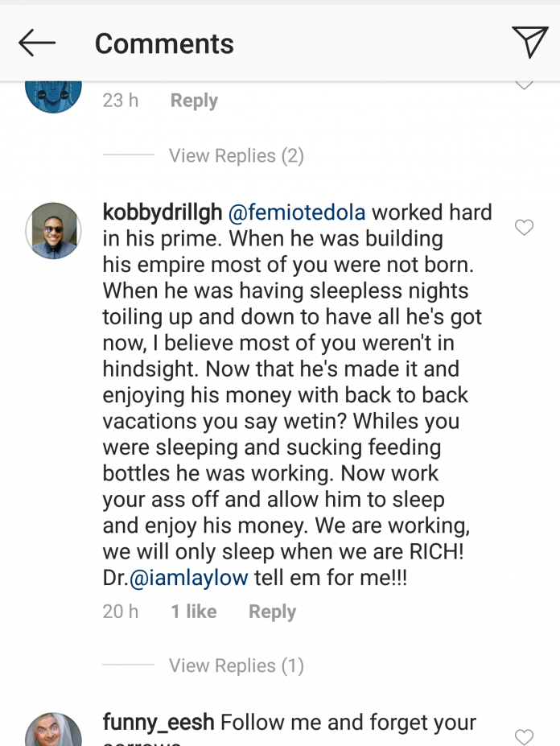This screenshot has width=560, height=746.
Task: Tap the back arrow icon
Action: click(37, 43)
